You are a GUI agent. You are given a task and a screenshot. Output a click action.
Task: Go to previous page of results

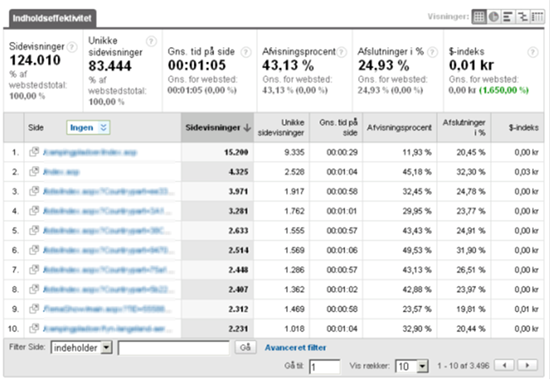pos(504,365)
